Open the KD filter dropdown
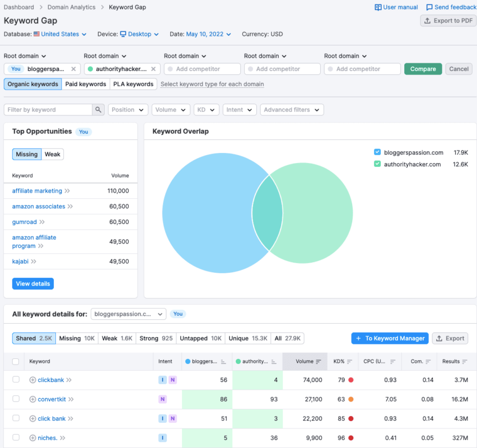 click(x=206, y=110)
